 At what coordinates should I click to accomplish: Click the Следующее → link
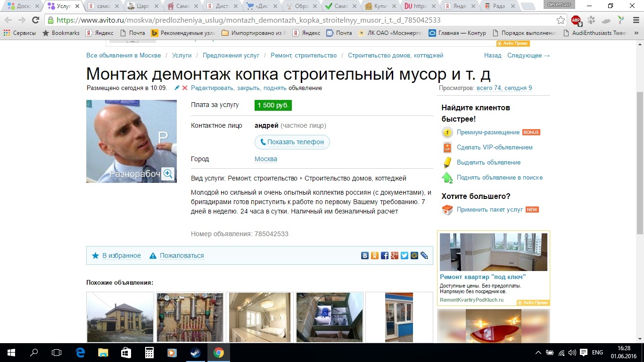(x=528, y=56)
